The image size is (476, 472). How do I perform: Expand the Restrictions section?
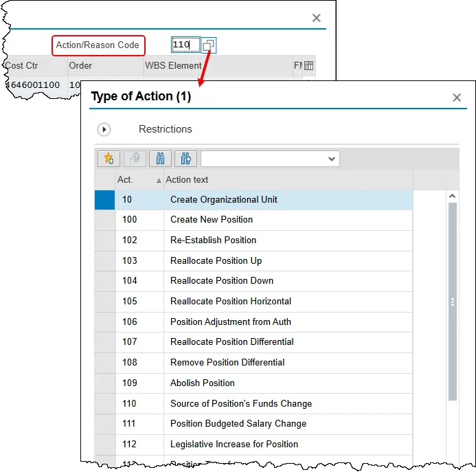[x=104, y=130]
